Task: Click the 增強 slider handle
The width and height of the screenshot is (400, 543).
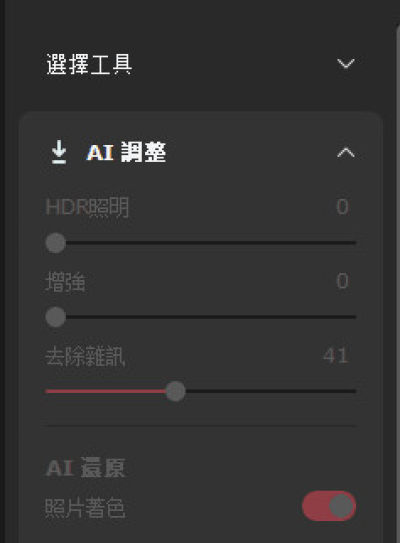Action: 56,317
